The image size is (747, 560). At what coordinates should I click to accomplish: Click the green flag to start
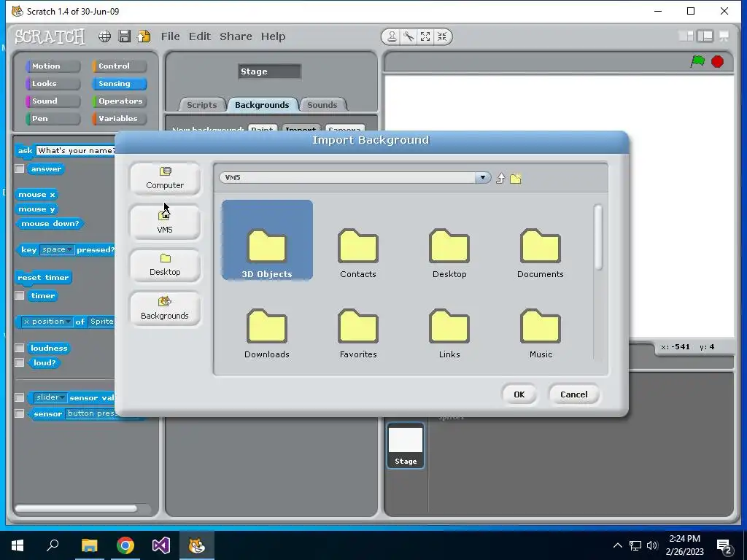point(697,61)
